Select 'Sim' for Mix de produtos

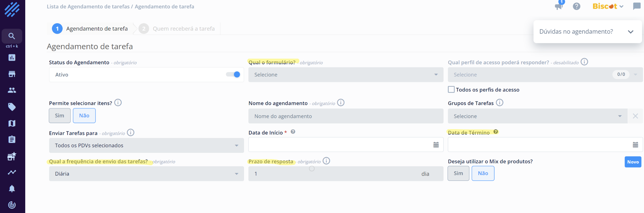pyautogui.click(x=458, y=173)
